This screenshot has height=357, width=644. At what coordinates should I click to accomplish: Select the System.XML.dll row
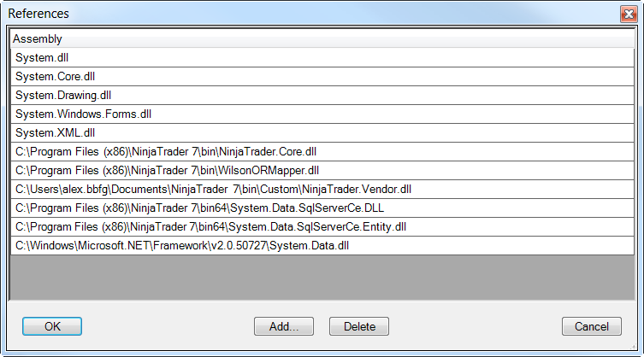coord(322,133)
